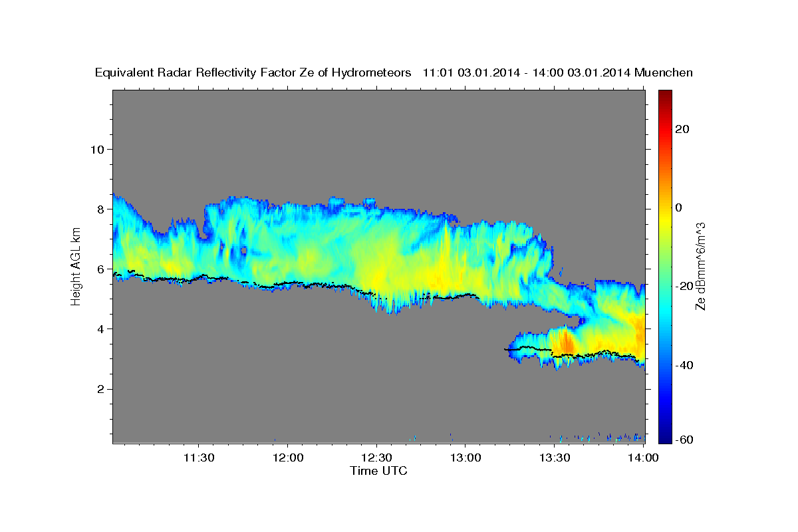Click the '13:30' time tick label
798x532 pixels.
tap(553, 458)
